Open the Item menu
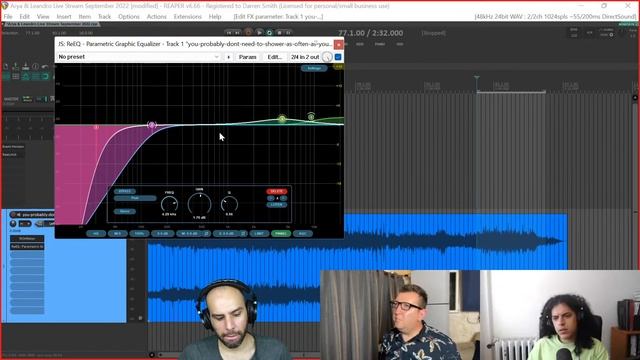 tap(84, 17)
